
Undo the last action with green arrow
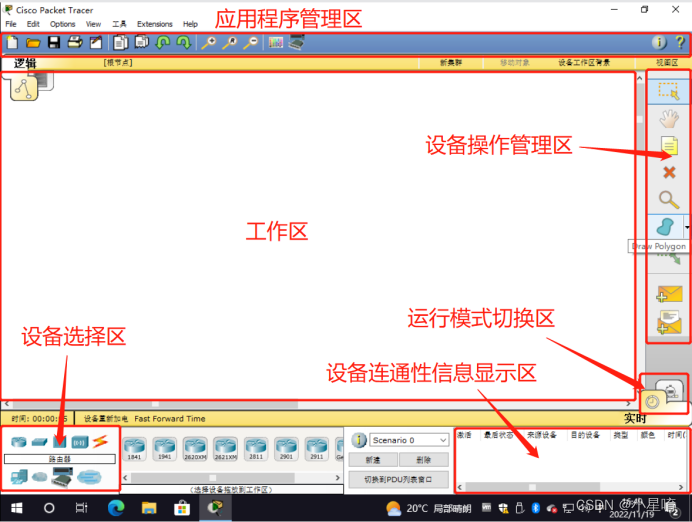[163, 42]
